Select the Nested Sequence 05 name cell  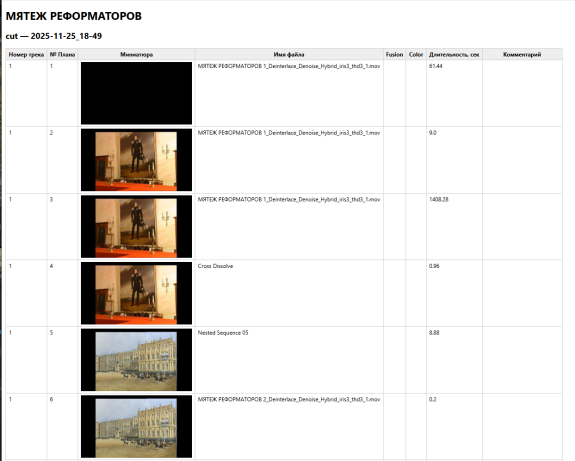(x=289, y=360)
